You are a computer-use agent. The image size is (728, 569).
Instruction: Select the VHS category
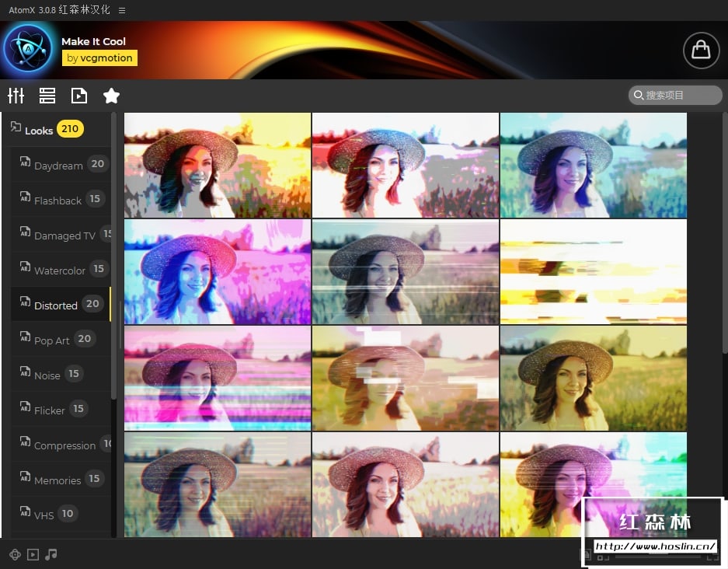pos(61,514)
